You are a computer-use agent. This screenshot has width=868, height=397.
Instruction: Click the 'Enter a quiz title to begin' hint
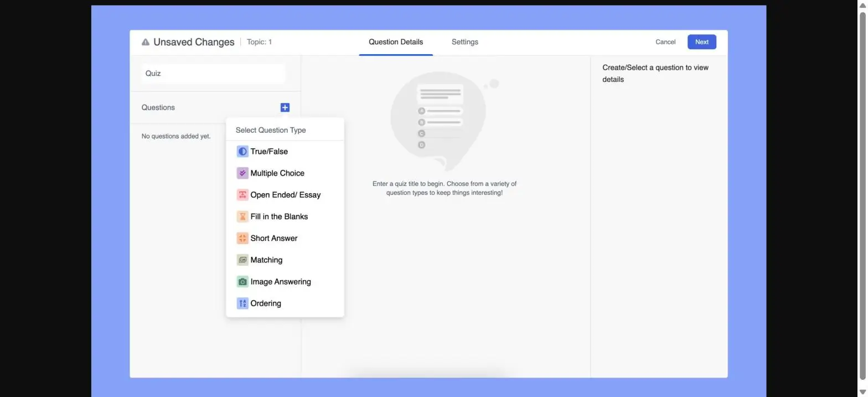pyautogui.click(x=445, y=188)
